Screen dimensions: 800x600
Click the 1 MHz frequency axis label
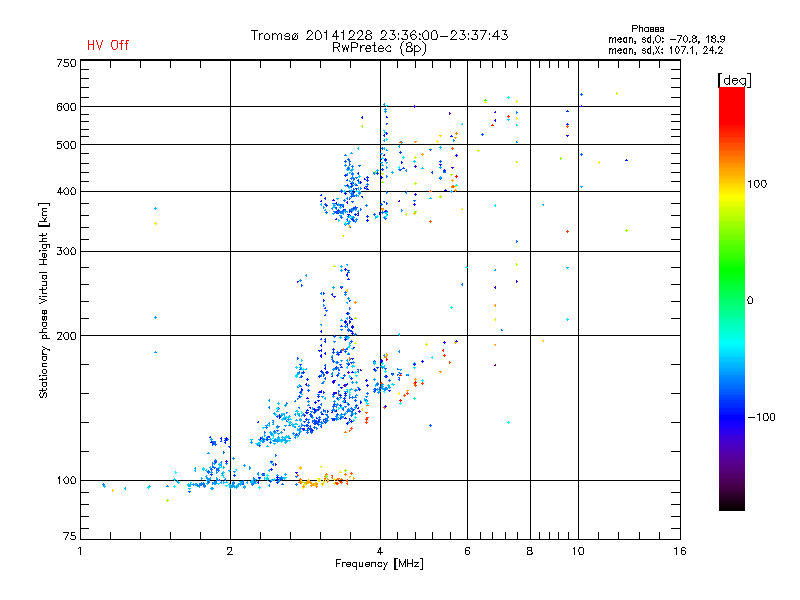click(x=80, y=551)
